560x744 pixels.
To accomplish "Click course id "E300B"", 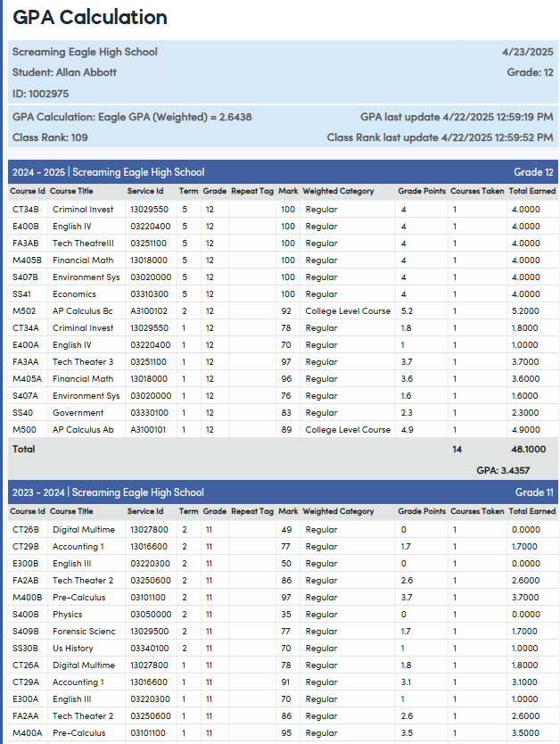I will (x=26, y=564).
